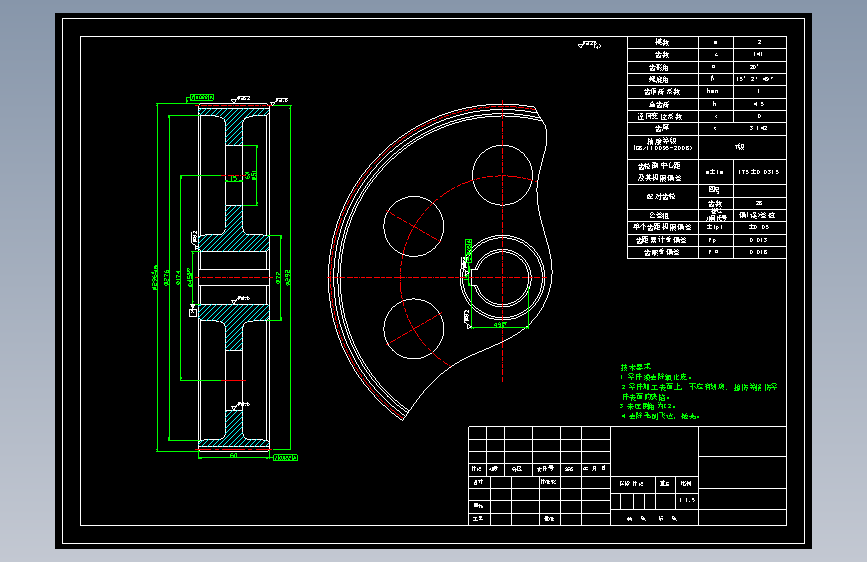Click the surface roughness symbol near the sheet's top right
Image resolution: width=867 pixels, height=562 pixels.
point(589,45)
